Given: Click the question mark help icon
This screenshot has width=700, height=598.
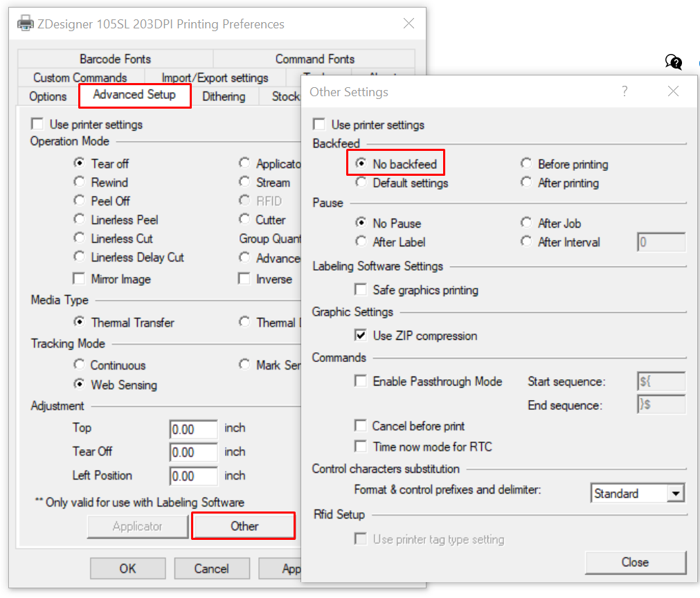Looking at the screenshot, I should tap(624, 91).
